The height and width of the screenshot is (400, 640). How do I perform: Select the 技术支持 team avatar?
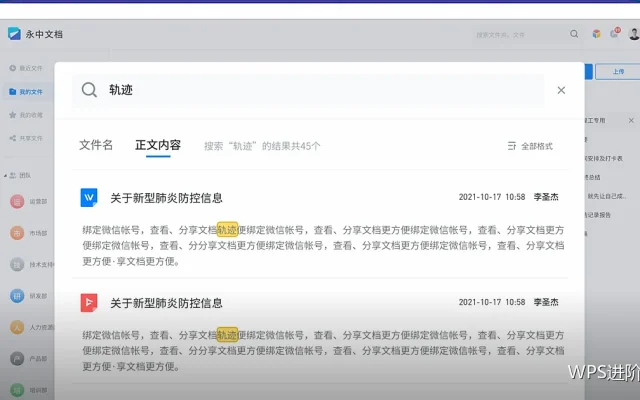coord(17,264)
